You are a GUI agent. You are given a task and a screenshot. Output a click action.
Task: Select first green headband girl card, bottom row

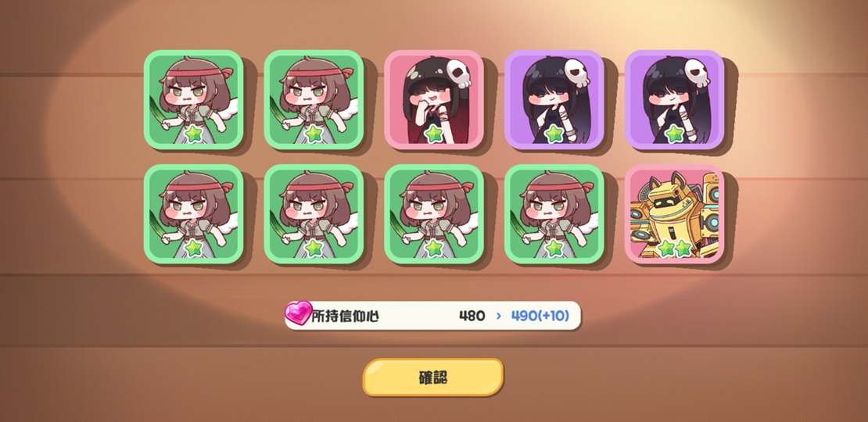(x=193, y=213)
